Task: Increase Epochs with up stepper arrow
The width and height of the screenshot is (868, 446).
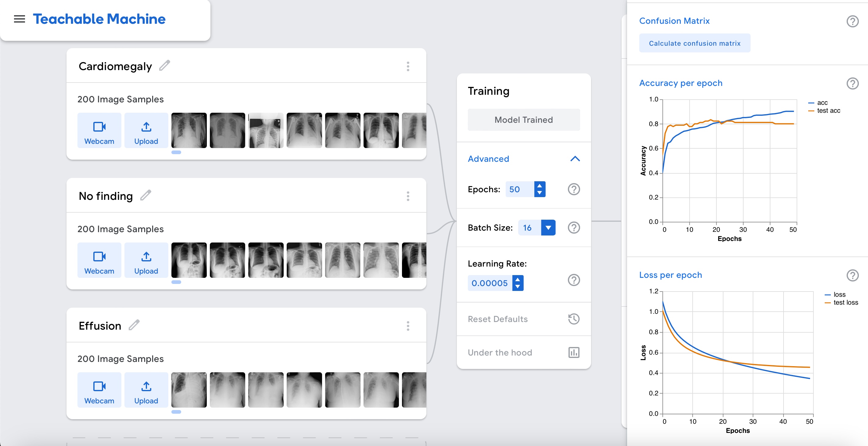Action: click(x=540, y=186)
